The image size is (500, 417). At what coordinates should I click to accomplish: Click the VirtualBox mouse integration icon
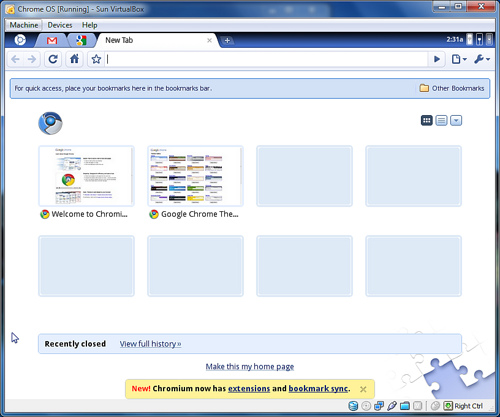[435, 406]
